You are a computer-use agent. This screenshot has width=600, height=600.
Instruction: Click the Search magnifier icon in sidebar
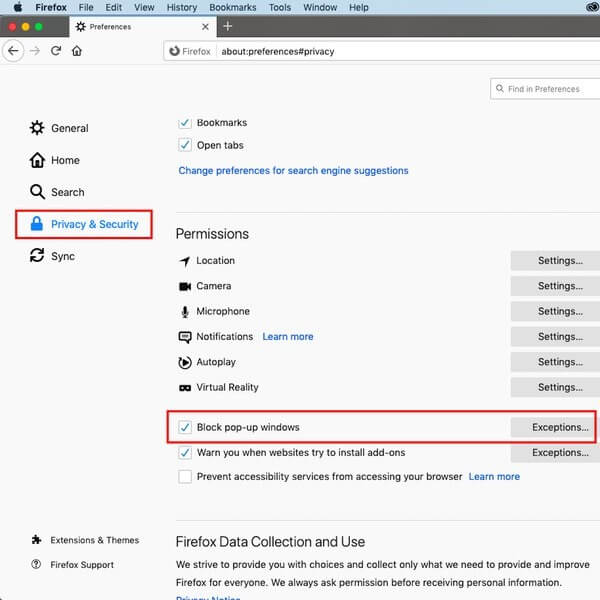[x=37, y=192]
